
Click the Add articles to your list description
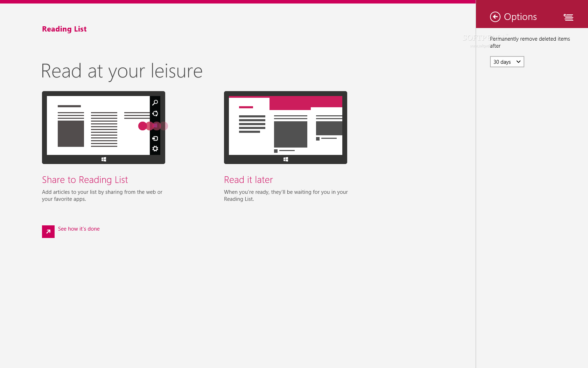[102, 196]
